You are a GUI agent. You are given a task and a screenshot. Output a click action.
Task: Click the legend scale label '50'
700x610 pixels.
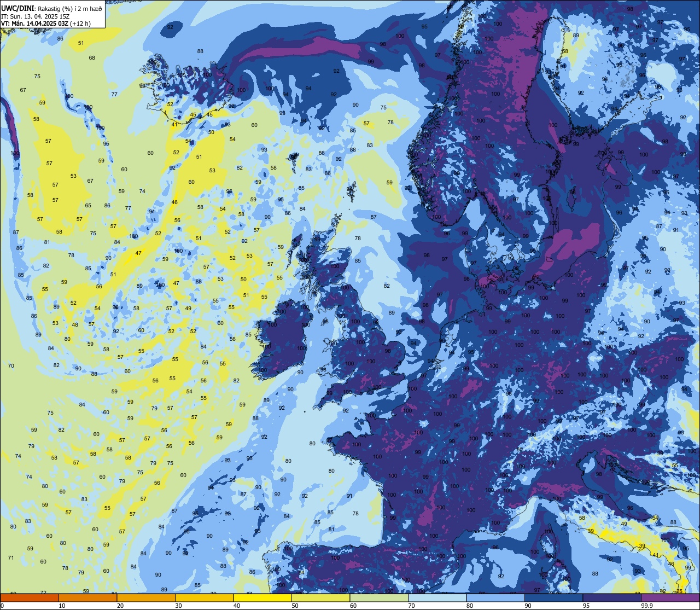point(295,606)
